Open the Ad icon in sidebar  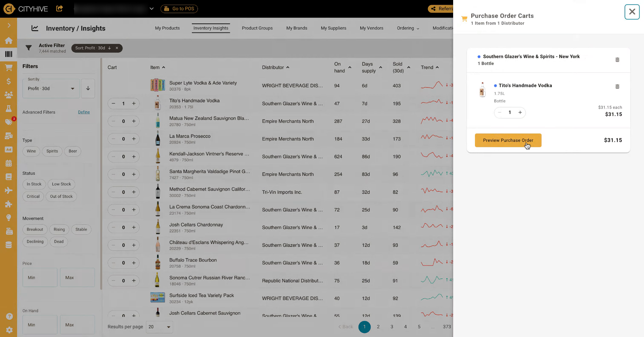[9, 150]
